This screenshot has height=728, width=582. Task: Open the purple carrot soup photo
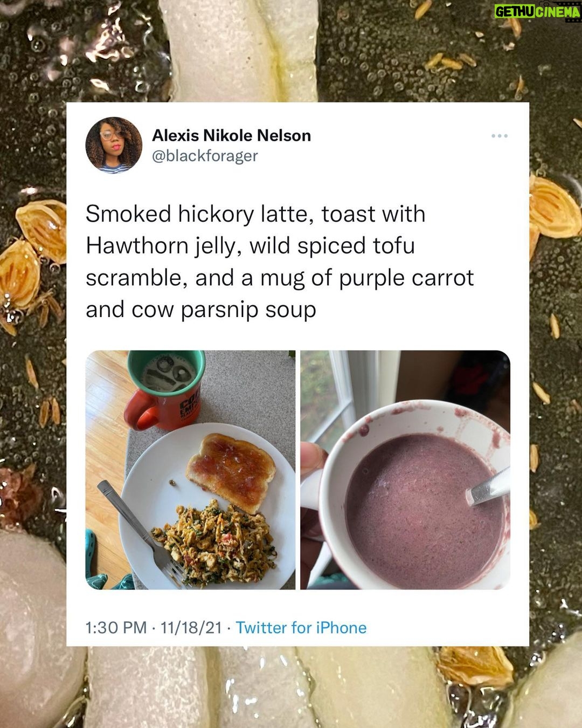405,470
